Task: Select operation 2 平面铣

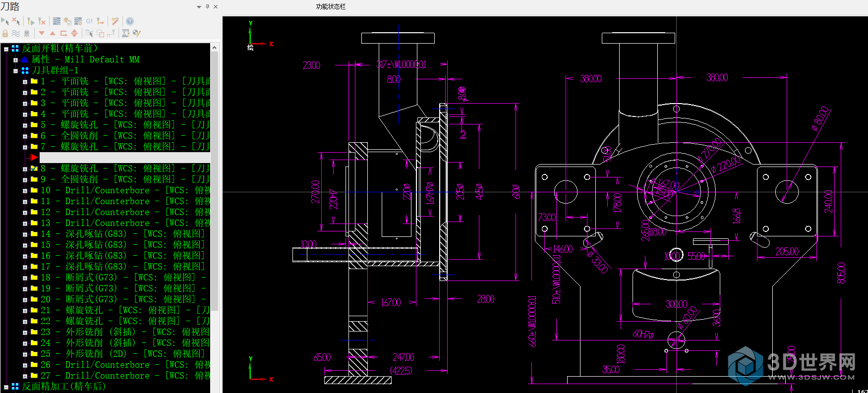Action: point(125,92)
